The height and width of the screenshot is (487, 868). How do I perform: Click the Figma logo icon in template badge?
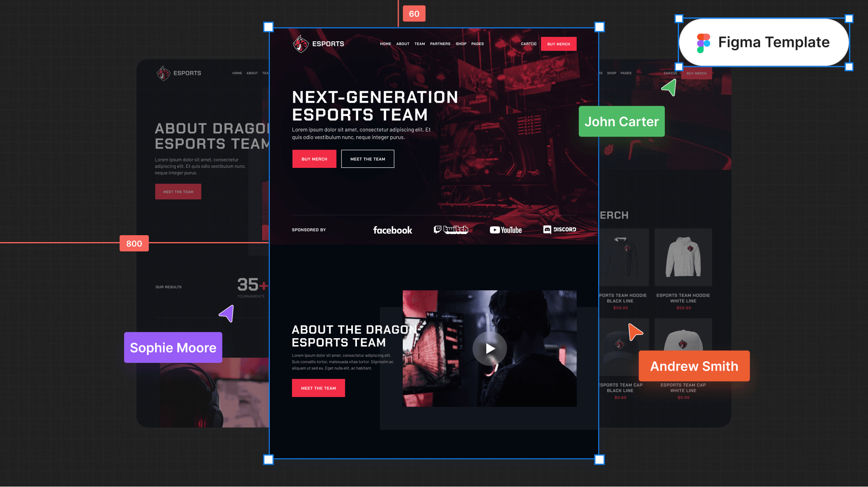click(703, 42)
